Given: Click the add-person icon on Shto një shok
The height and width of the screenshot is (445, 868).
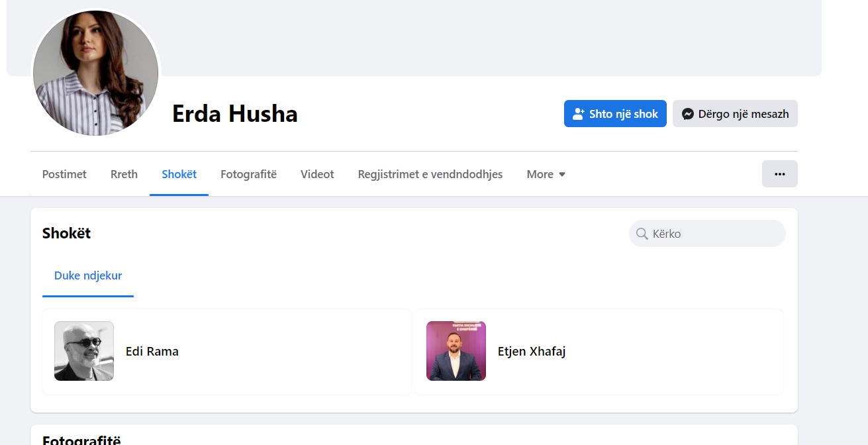Looking at the screenshot, I should 579,114.
